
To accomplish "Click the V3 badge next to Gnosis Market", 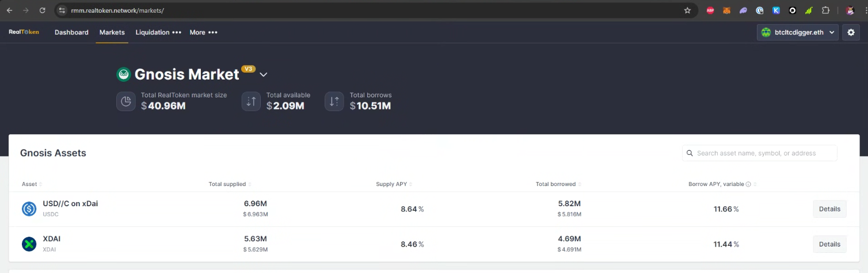I will (x=249, y=69).
